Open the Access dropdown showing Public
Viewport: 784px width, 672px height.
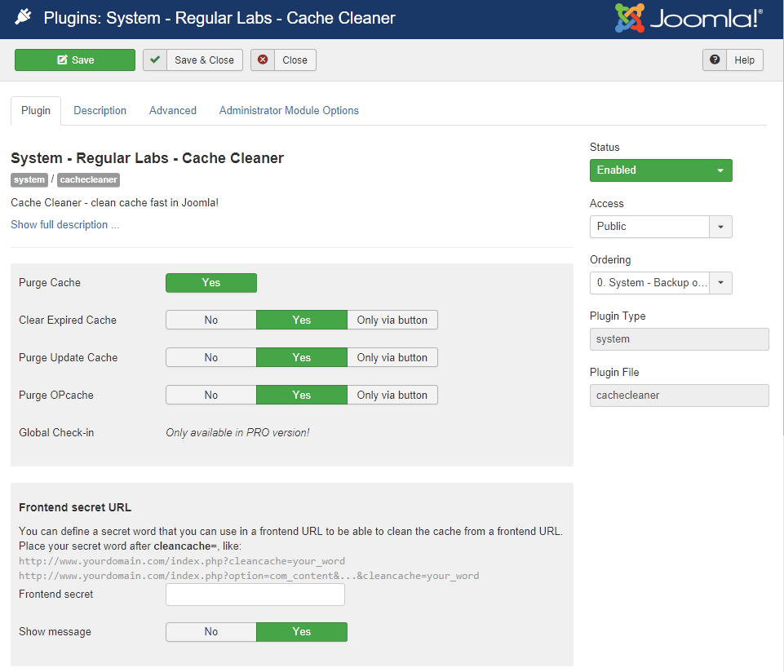(661, 227)
